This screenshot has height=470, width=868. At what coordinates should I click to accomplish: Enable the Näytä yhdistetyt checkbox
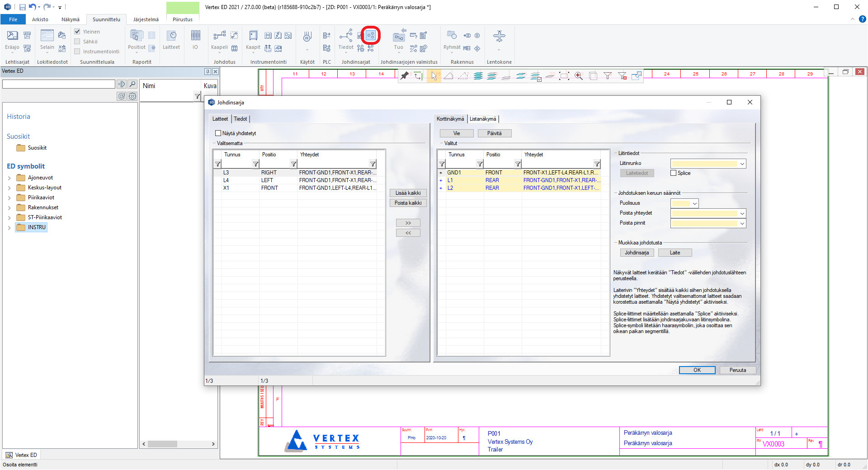[218, 133]
